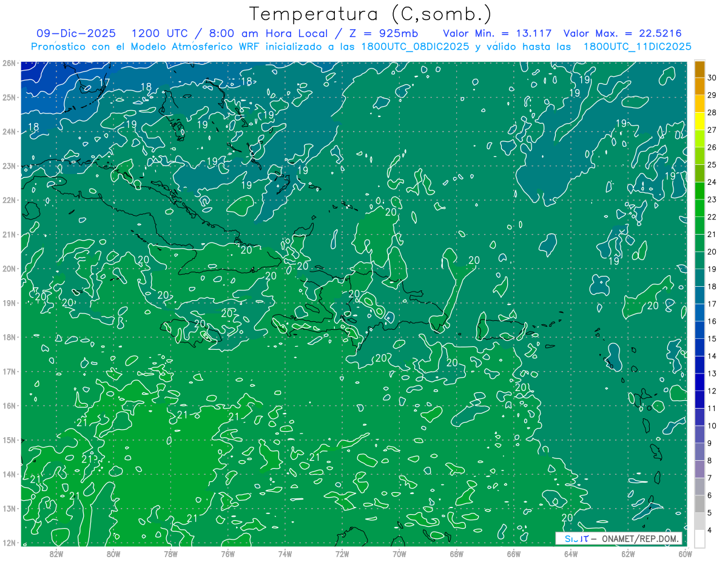Click the 24N latitude axis label

coord(9,132)
